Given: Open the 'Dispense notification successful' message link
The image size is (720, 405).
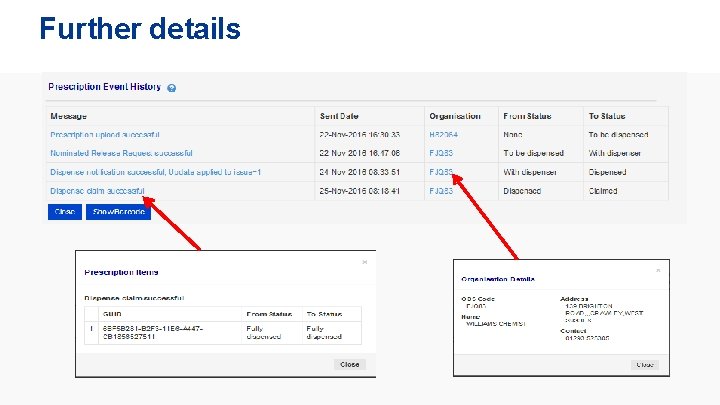Looking at the screenshot, I should pyautogui.click(x=156, y=172).
